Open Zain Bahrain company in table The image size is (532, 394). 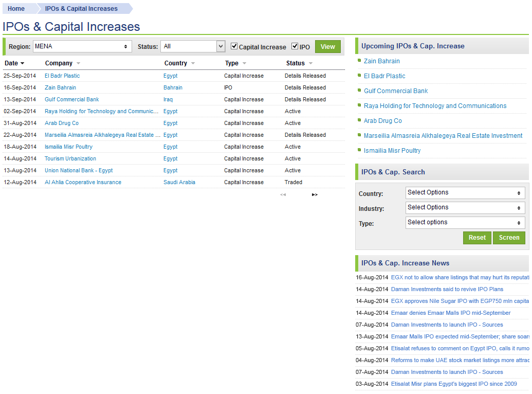(60, 87)
